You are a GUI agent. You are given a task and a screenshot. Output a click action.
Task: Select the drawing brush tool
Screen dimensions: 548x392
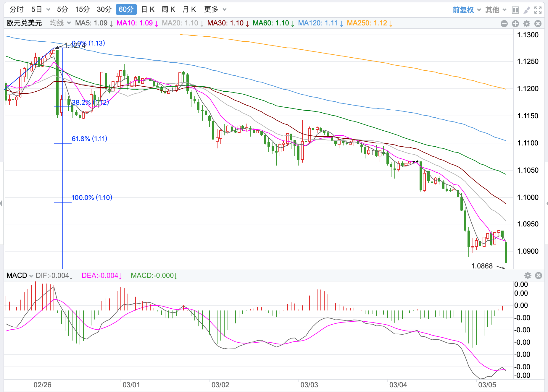click(x=526, y=10)
